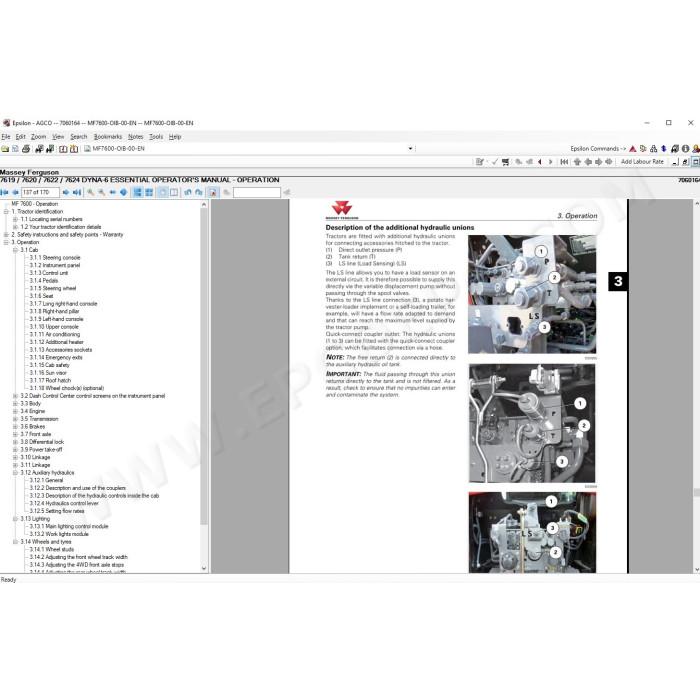Click the open folder icon in toolbar
Screen dimensions: 700x700
coord(5,149)
